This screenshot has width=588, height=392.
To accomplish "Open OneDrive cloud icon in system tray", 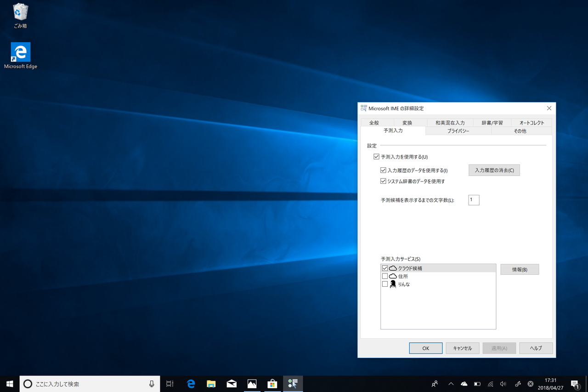I will pos(464,384).
